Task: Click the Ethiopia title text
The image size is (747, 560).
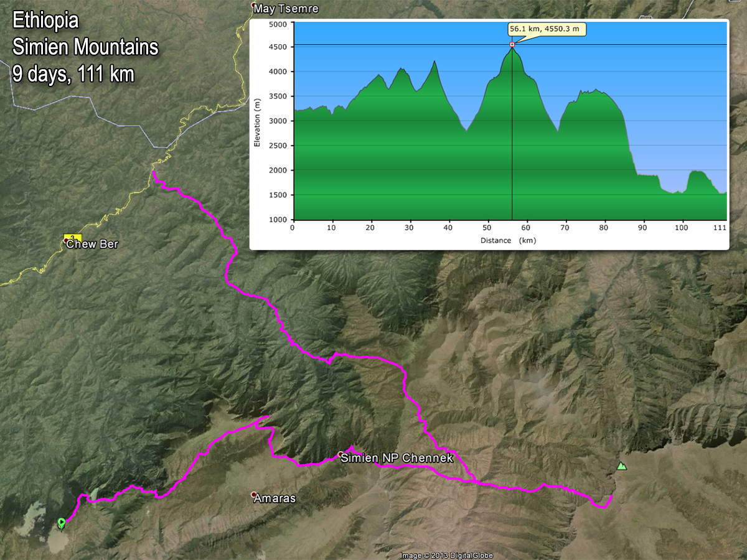Action: coord(45,21)
